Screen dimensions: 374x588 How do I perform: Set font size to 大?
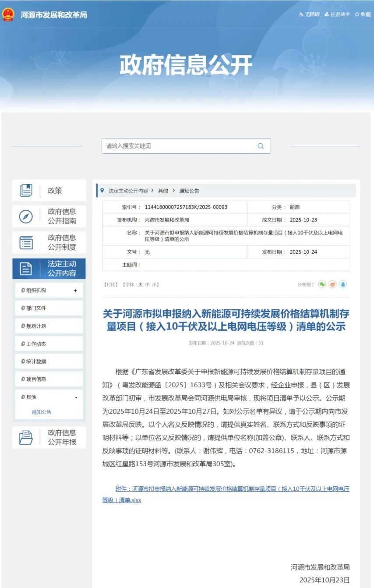point(141,285)
